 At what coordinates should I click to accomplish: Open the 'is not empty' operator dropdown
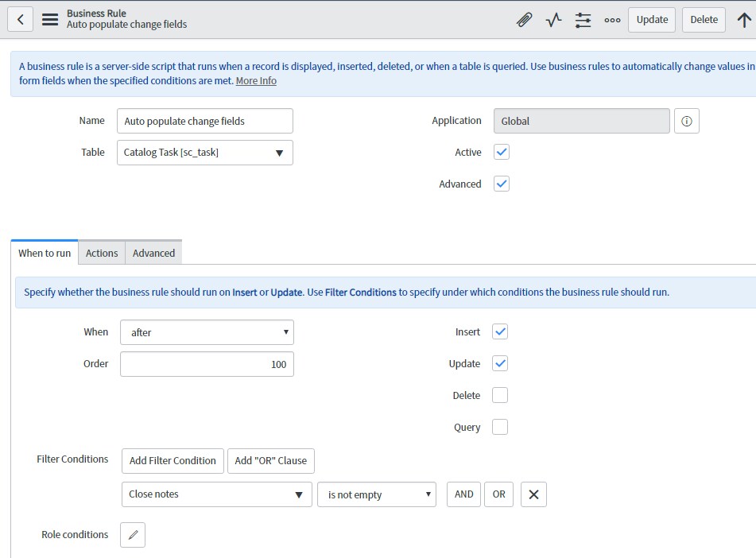click(377, 494)
